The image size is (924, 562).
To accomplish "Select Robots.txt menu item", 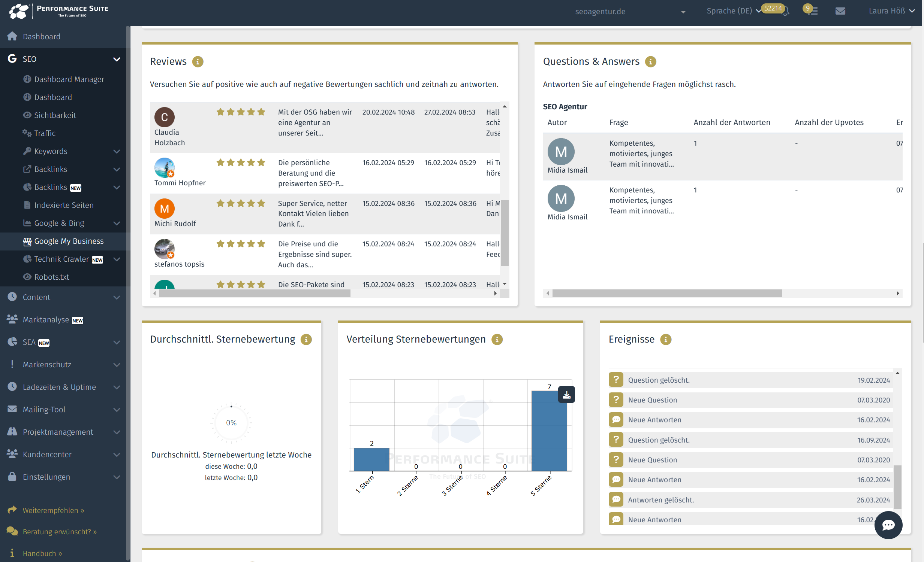I will (x=51, y=277).
